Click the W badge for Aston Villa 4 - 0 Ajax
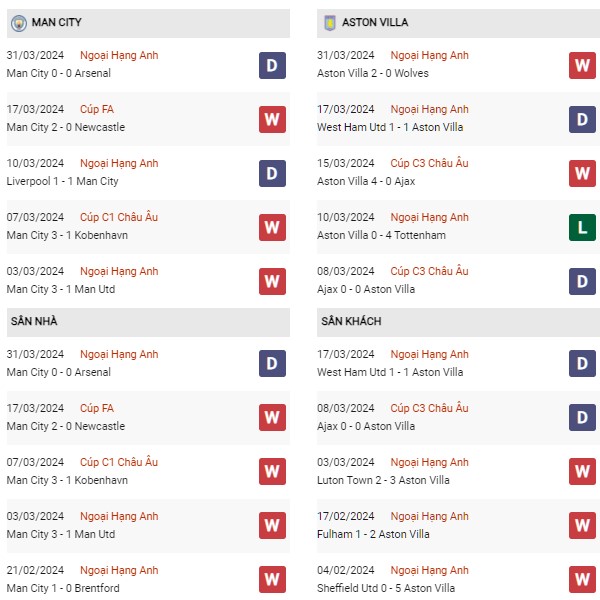The width and height of the screenshot is (600, 600). 582,173
